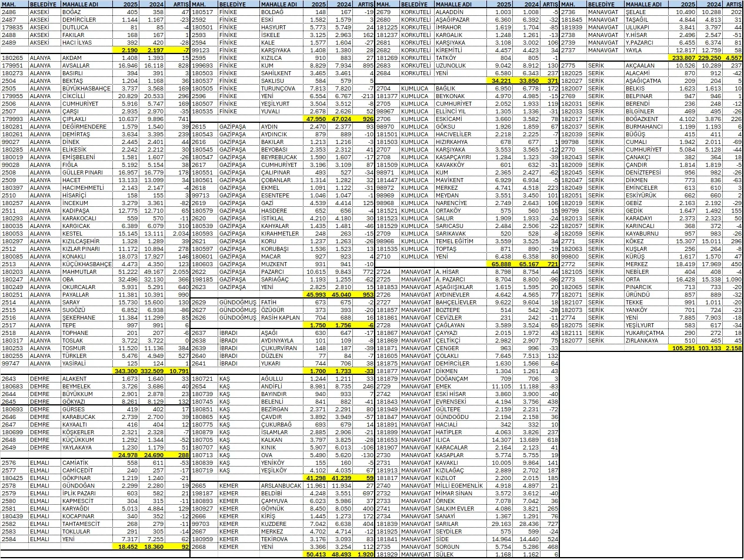Select the Finike 2025 total 47.950

pyautogui.click(x=316, y=119)
